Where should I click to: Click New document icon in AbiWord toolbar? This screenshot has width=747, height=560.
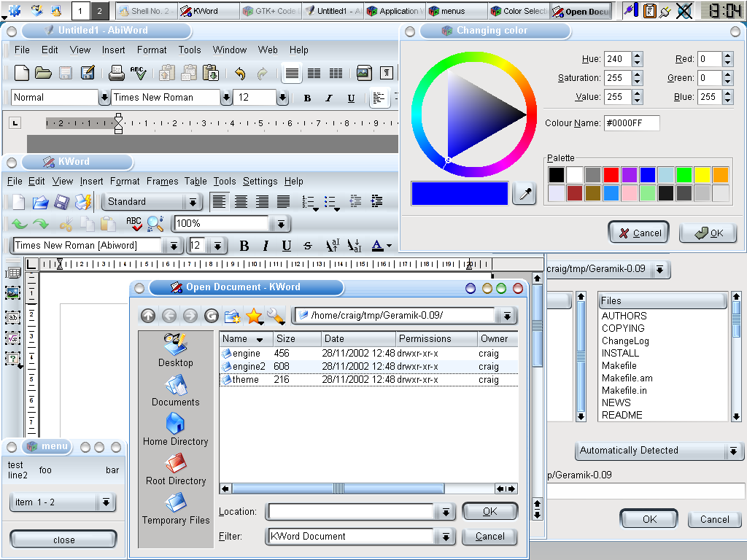(21, 73)
